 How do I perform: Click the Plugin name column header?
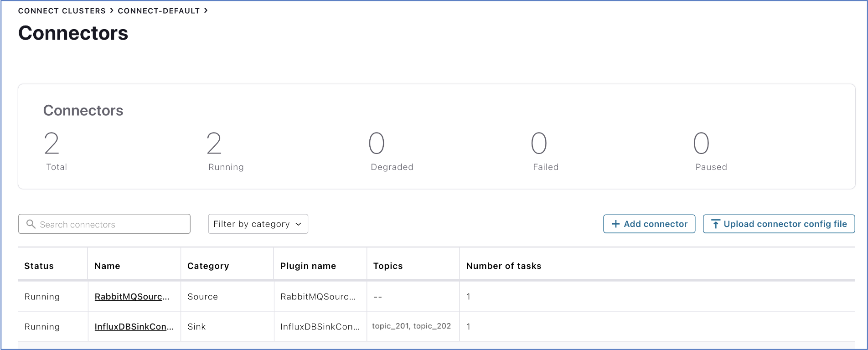click(308, 266)
